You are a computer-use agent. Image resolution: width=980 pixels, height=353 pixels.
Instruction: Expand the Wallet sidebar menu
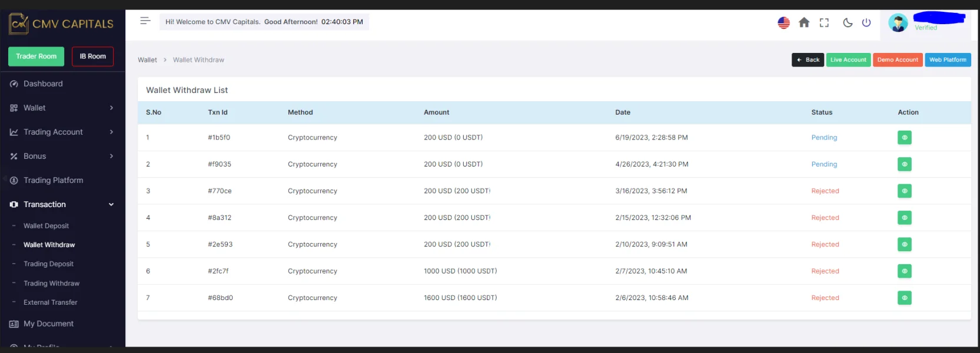tap(62, 108)
